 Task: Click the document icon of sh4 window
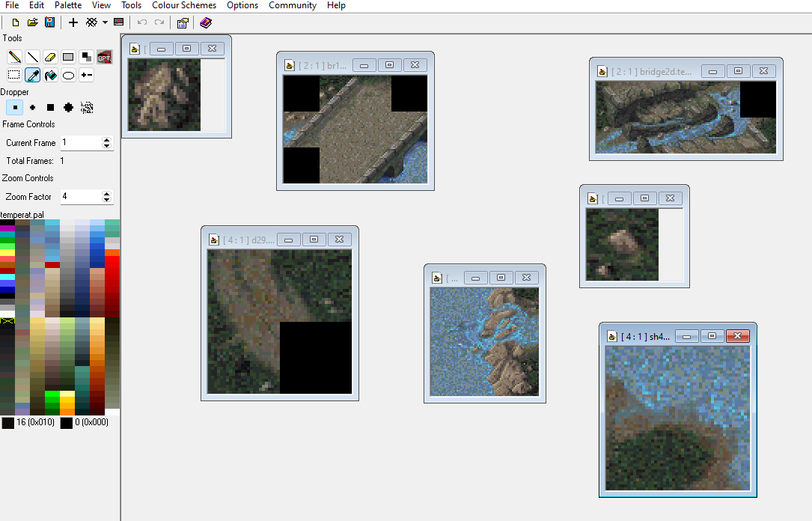612,337
